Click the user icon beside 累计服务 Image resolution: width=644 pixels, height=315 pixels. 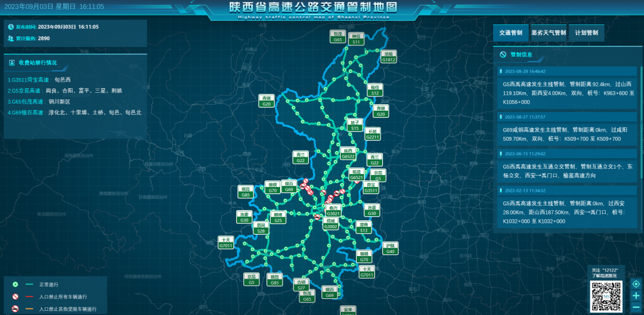pyautogui.click(x=11, y=38)
